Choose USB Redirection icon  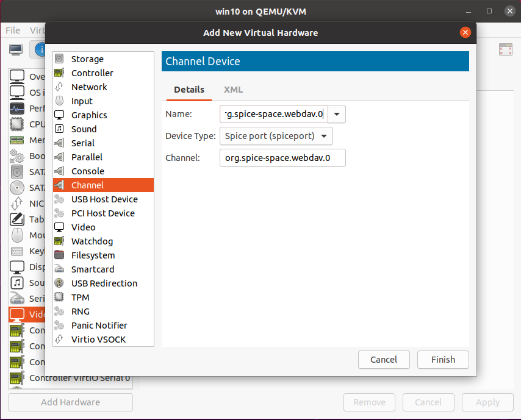point(59,283)
